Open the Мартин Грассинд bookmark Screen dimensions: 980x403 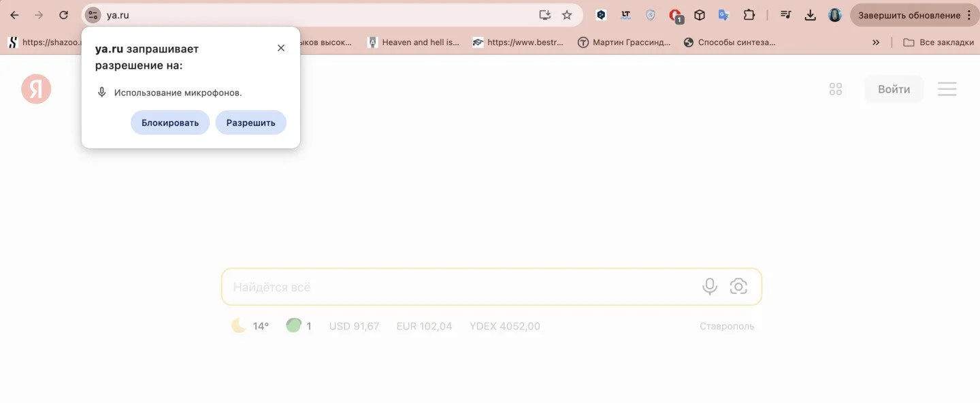[x=624, y=42]
